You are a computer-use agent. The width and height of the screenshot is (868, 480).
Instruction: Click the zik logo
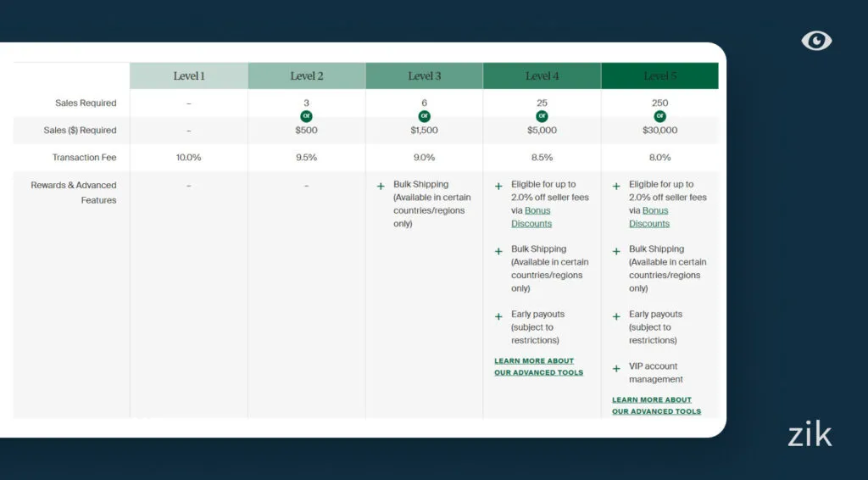click(810, 434)
